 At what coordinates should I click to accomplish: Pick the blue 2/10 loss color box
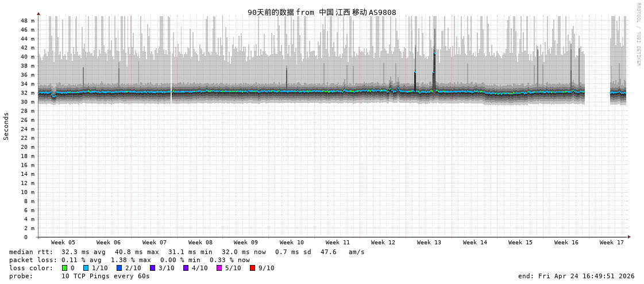119,268
